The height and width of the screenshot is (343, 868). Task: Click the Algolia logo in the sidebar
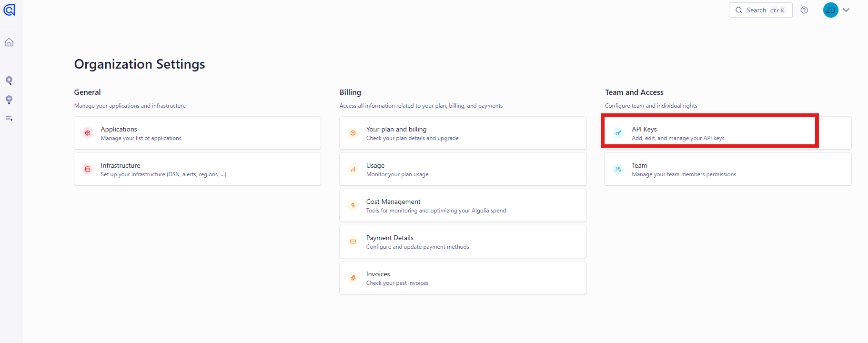(x=9, y=10)
